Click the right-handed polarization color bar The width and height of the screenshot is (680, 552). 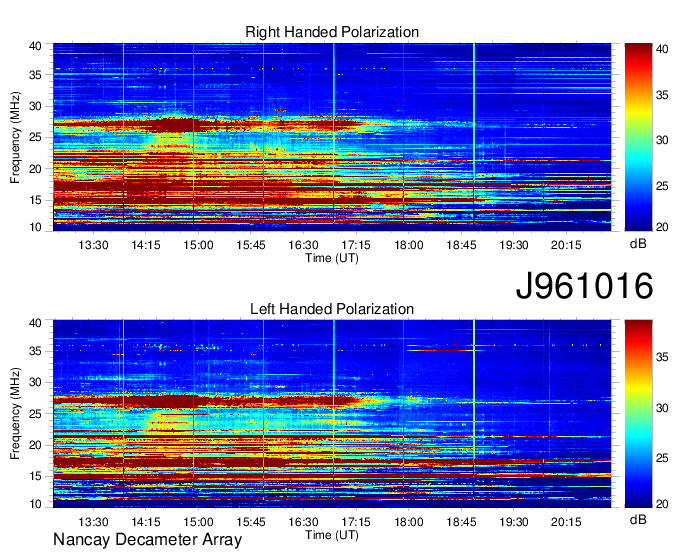click(x=638, y=137)
